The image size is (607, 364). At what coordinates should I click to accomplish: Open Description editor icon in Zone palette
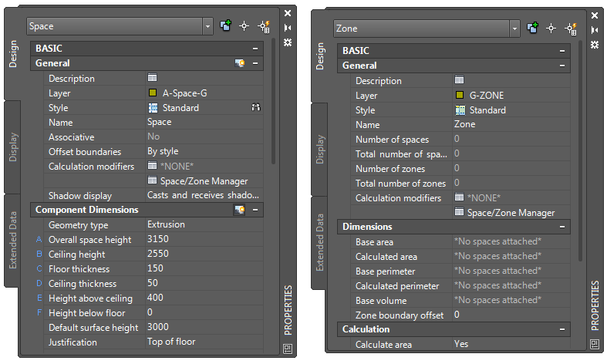(x=460, y=80)
